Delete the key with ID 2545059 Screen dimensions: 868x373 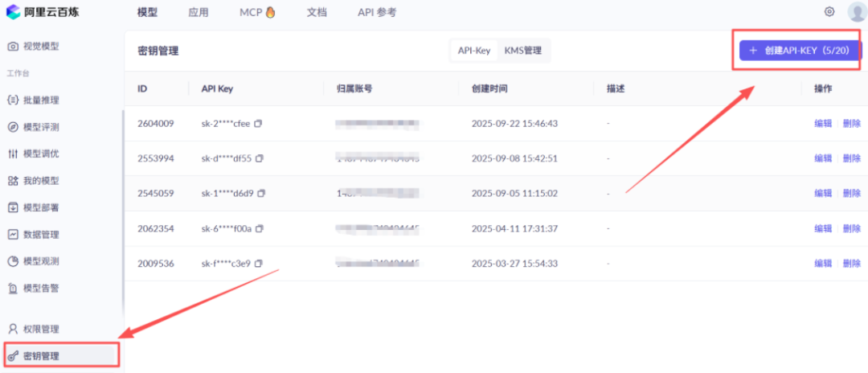pyautogui.click(x=852, y=193)
